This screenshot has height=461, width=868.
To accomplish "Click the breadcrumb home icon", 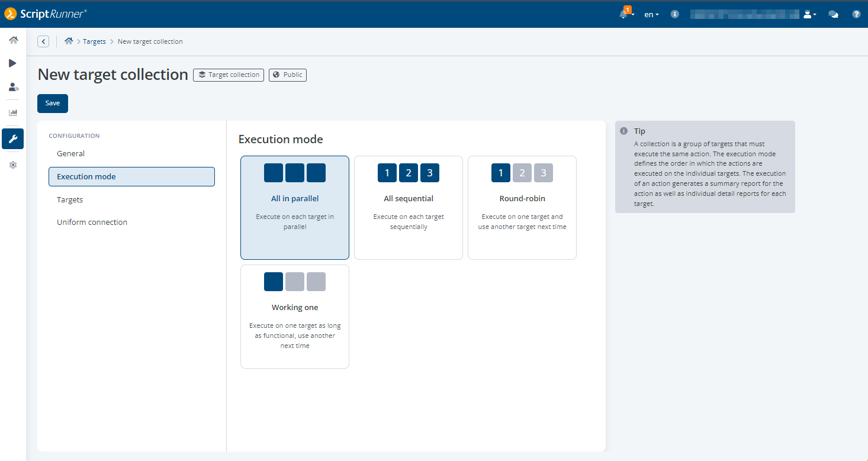I will [69, 41].
